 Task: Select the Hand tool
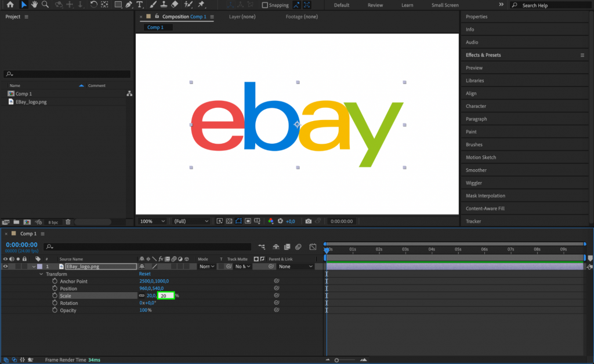coord(34,5)
